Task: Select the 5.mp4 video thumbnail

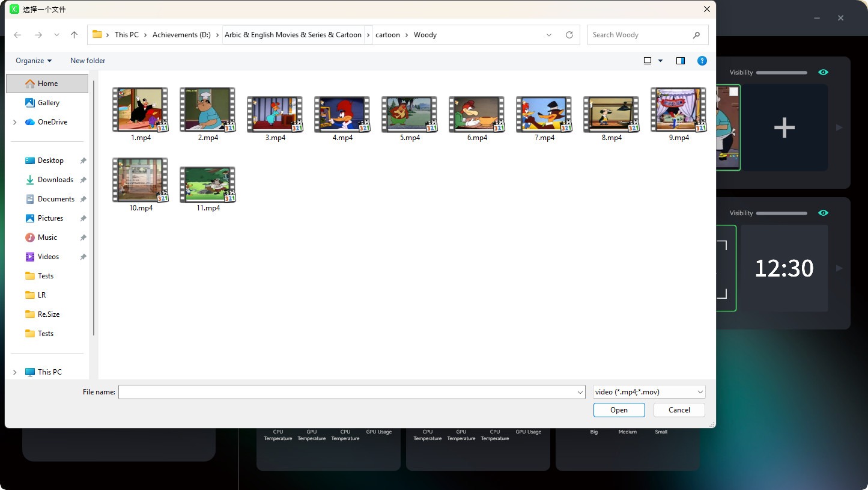Action: click(x=410, y=114)
